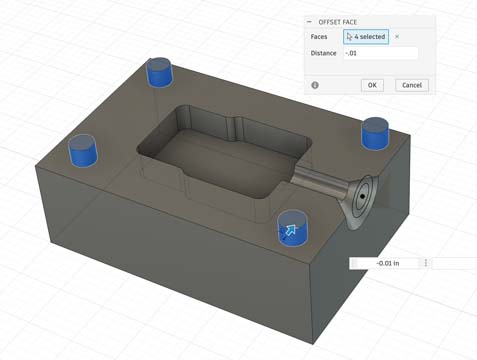This screenshot has height=360, width=477.
Task: Click OK in the Offset Face dialog
Action: 372,85
